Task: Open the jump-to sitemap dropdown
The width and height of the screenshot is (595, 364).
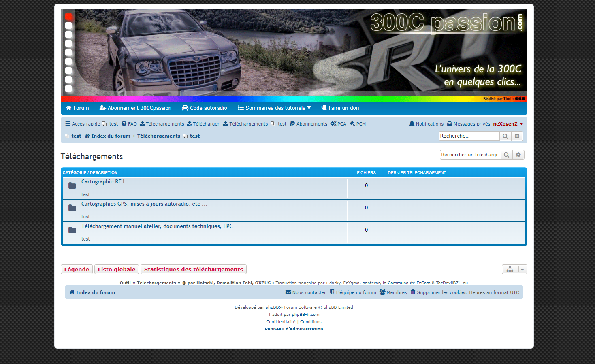Action: click(514, 269)
